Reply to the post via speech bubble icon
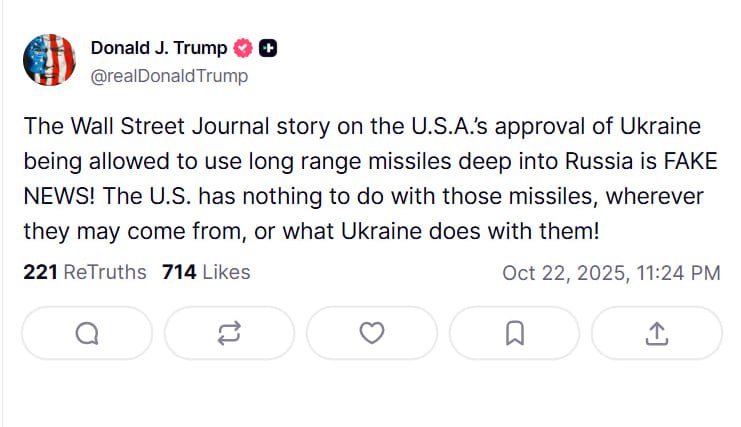741x427 pixels. tap(86, 333)
